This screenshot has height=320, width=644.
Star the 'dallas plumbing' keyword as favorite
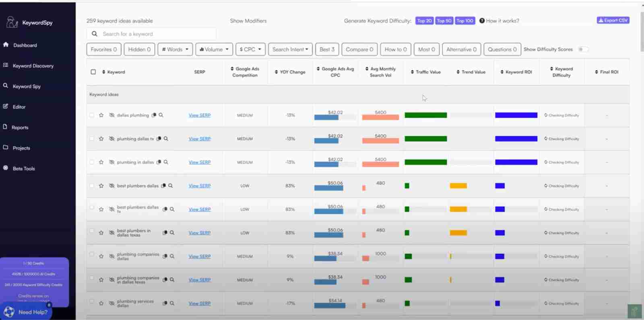coord(101,115)
